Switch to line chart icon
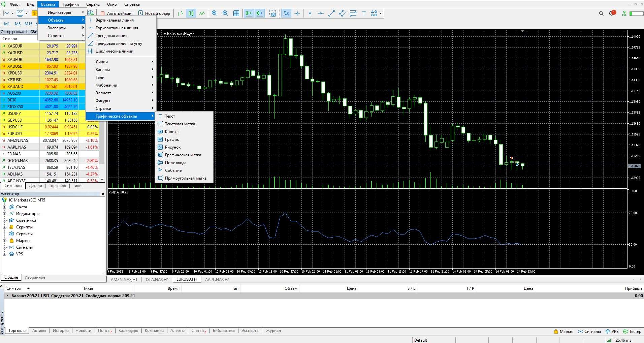Screen dimensions: 644x343 pyautogui.click(x=202, y=13)
